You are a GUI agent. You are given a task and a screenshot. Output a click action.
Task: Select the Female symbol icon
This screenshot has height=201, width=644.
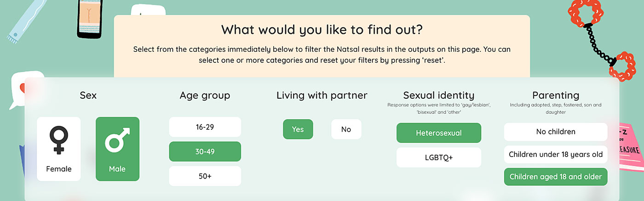point(59,140)
